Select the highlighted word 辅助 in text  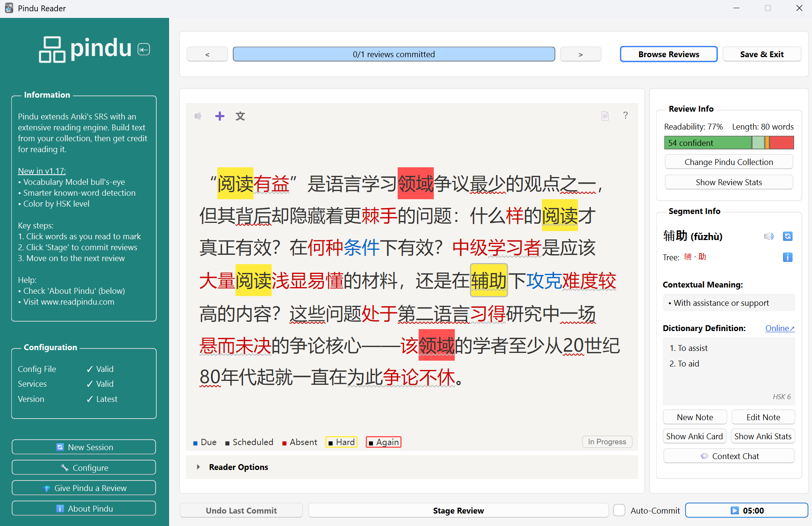coord(489,281)
